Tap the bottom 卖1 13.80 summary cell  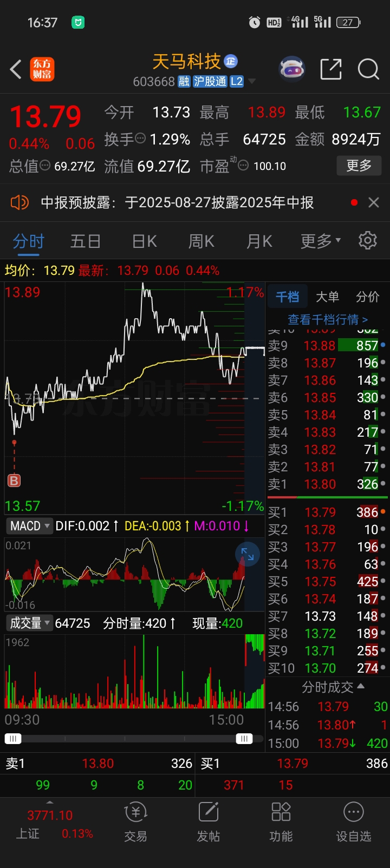click(98, 764)
